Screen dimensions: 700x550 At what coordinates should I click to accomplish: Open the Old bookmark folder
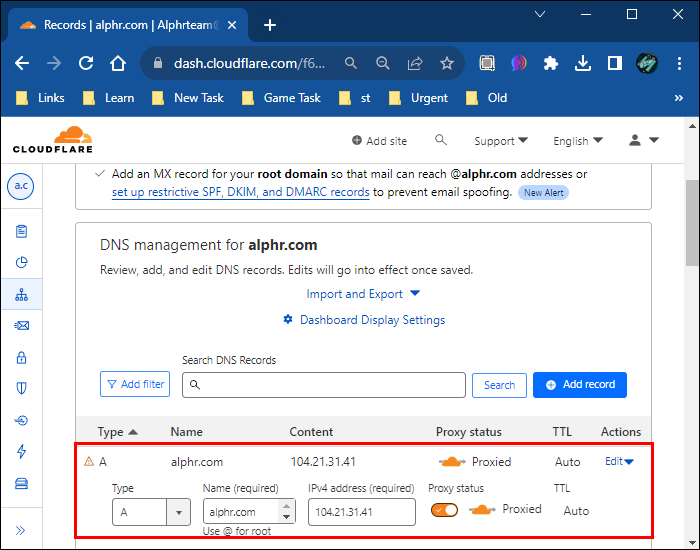pyautogui.click(x=486, y=98)
